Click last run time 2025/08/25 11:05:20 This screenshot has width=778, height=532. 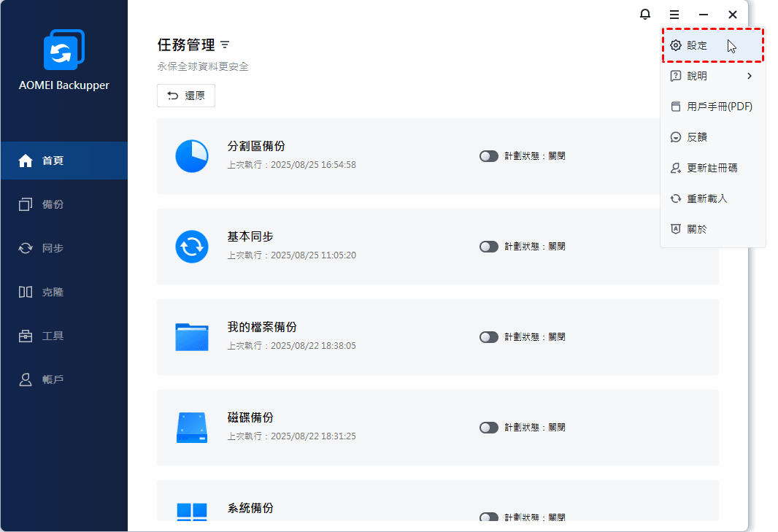313,255
